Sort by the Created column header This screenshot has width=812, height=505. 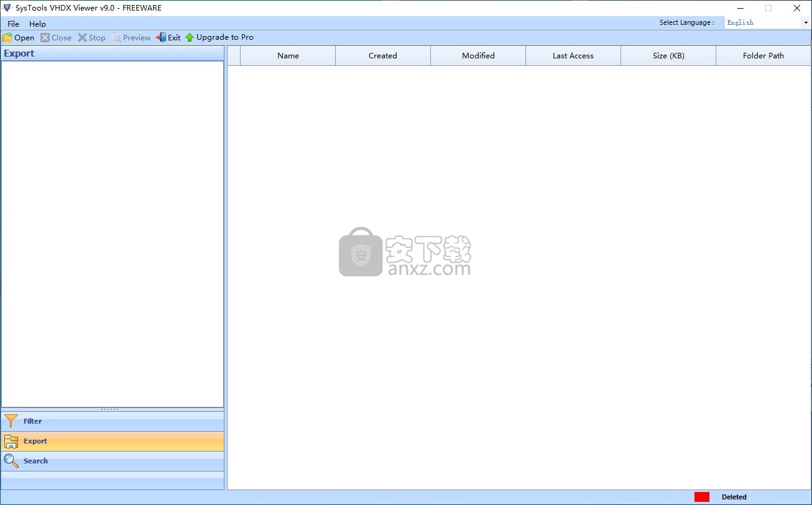(383, 55)
